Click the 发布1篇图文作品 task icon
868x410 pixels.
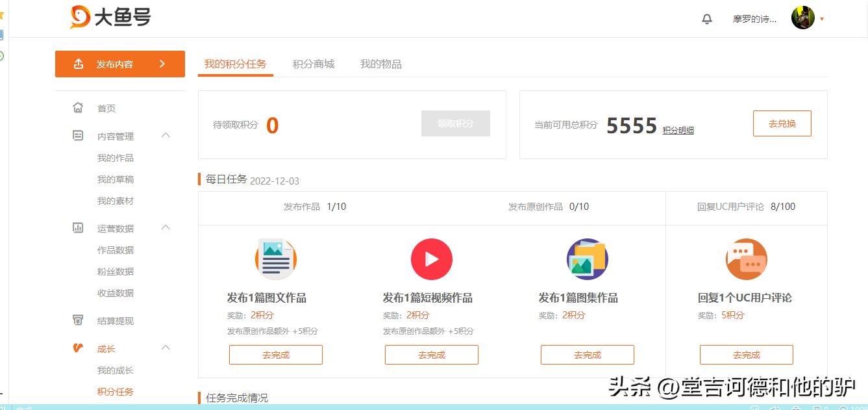(275, 259)
